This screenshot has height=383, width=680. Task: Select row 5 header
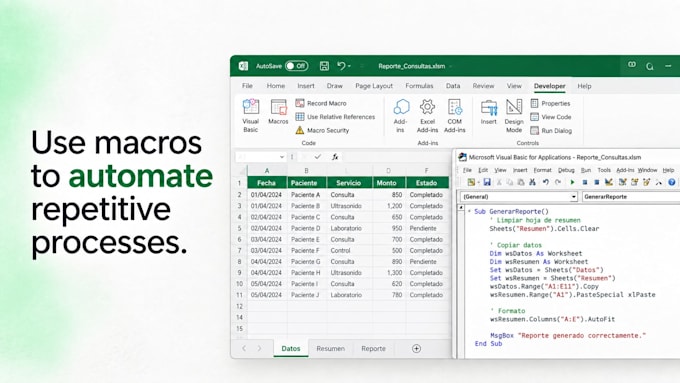239,228
